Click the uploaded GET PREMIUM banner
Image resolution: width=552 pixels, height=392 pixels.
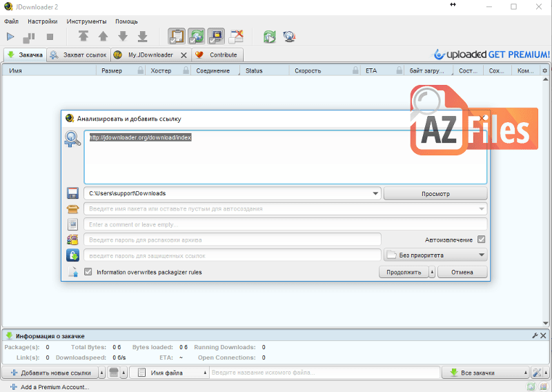[491, 55]
